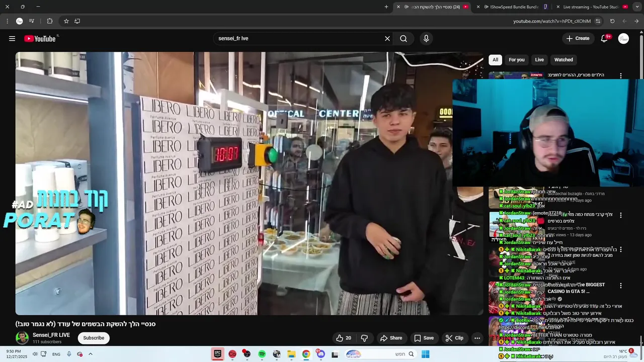Go to YouTube home via logo
This screenshot has width=644, height=362.
(40, 39)
